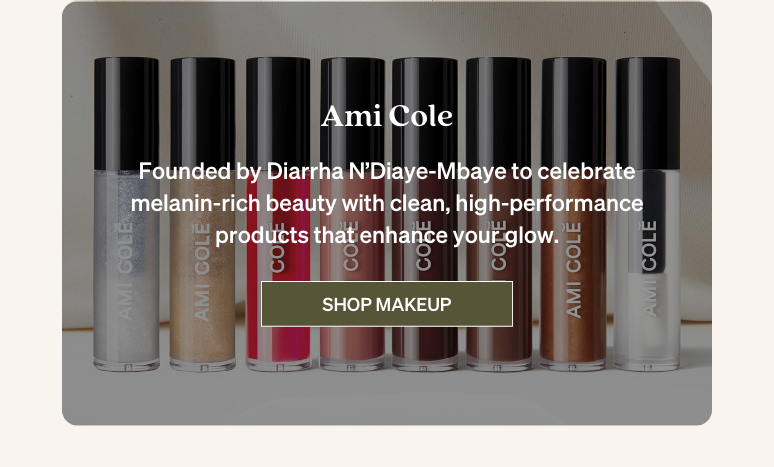Click the gray tabletop surface beneath the tubes

387,400
